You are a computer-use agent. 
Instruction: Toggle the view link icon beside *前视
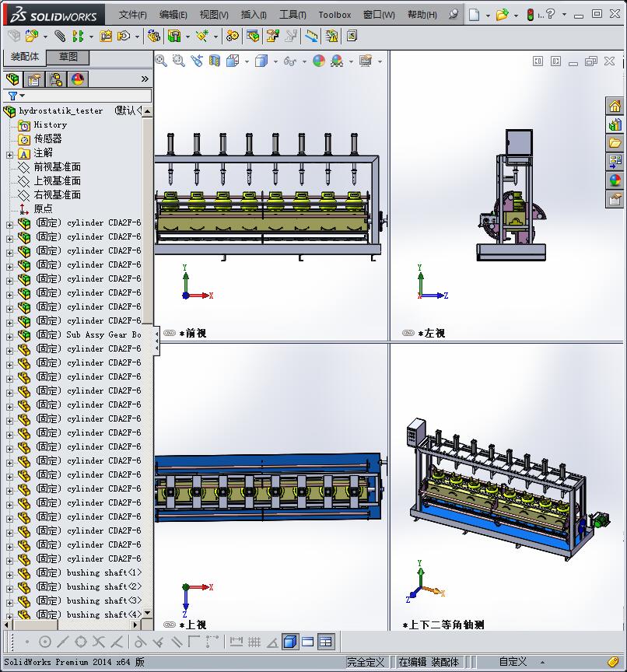click(x=170, y=333)
